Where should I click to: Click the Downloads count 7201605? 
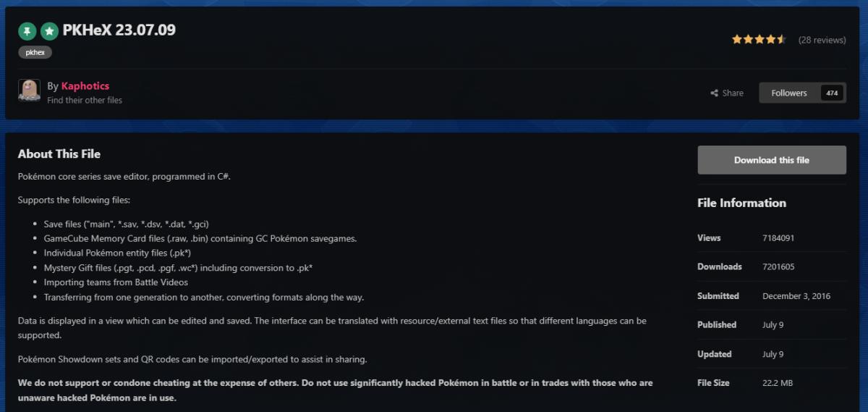coord(778,266)
